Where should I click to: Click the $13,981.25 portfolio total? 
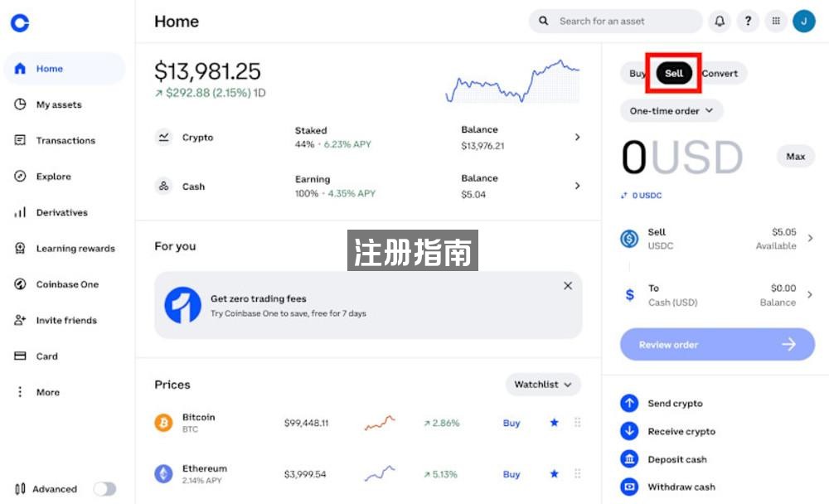pos(207,71)
